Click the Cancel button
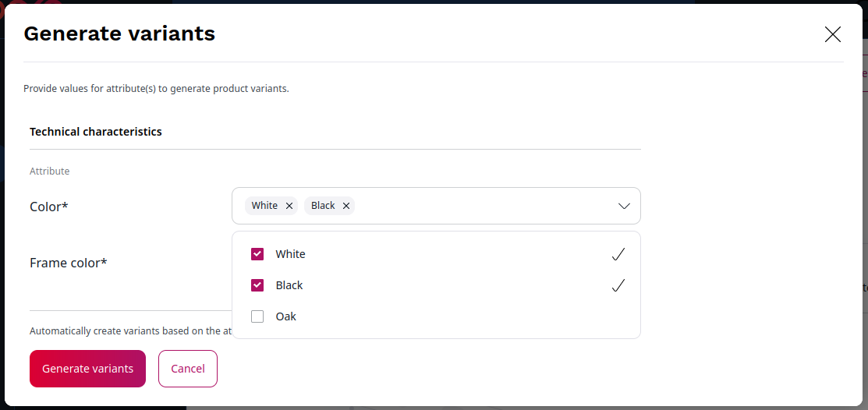Image resolution: width=868 pixels, height=410 pixels. coord(188,369)
